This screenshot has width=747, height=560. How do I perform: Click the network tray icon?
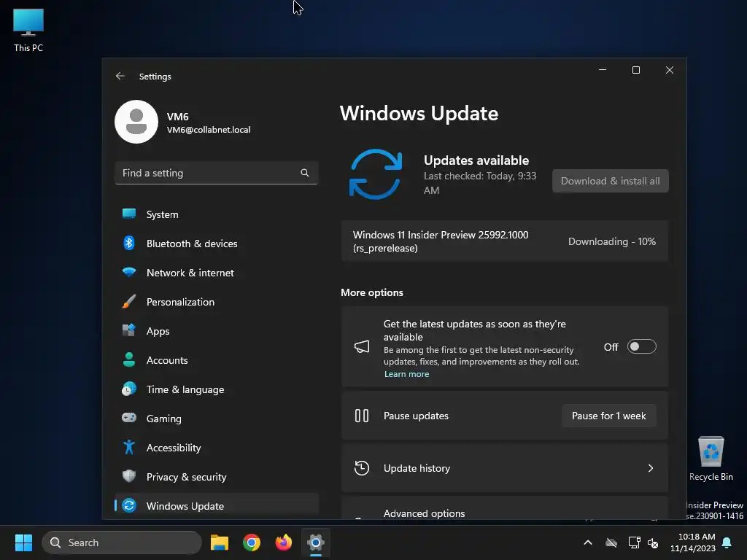(634, 542)
